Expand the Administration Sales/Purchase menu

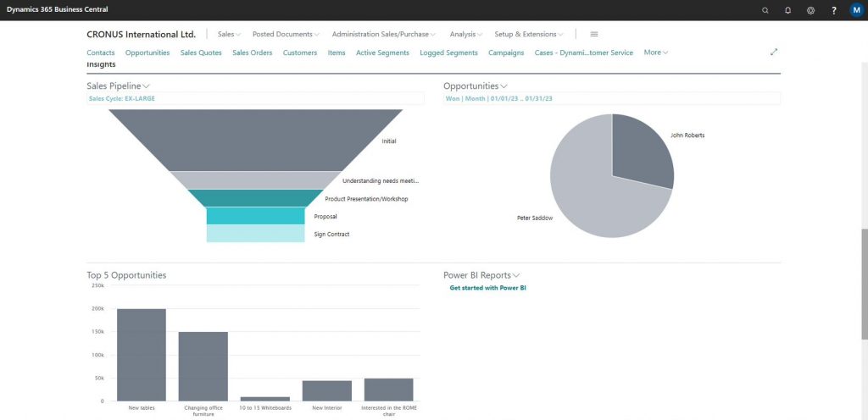[x=384, y=34]
